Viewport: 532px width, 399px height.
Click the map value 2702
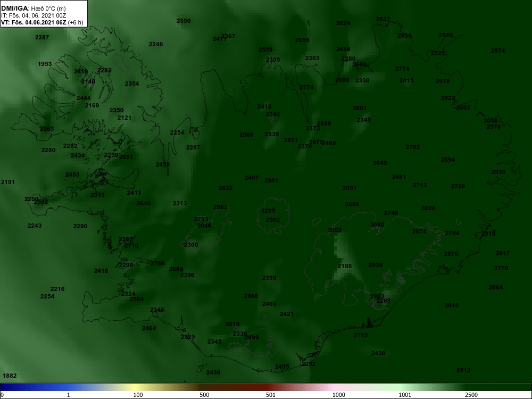pos(413,147)
